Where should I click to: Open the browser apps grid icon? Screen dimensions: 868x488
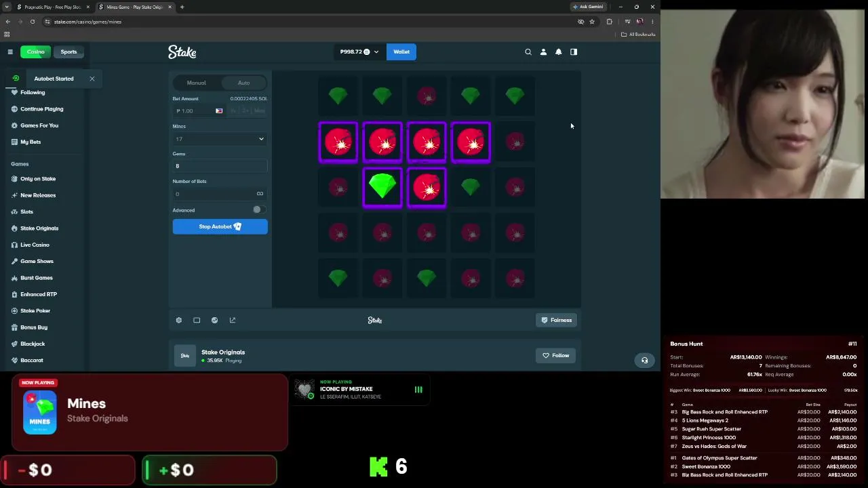pos(7,35)
